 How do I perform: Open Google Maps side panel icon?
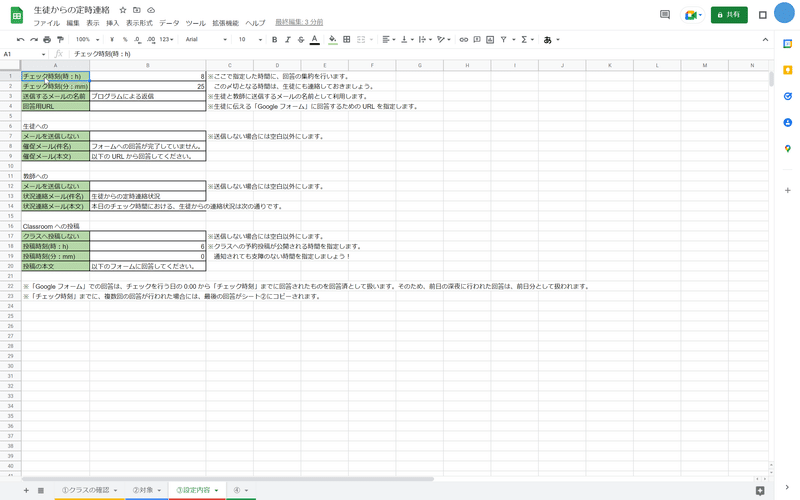click(788, 148)
